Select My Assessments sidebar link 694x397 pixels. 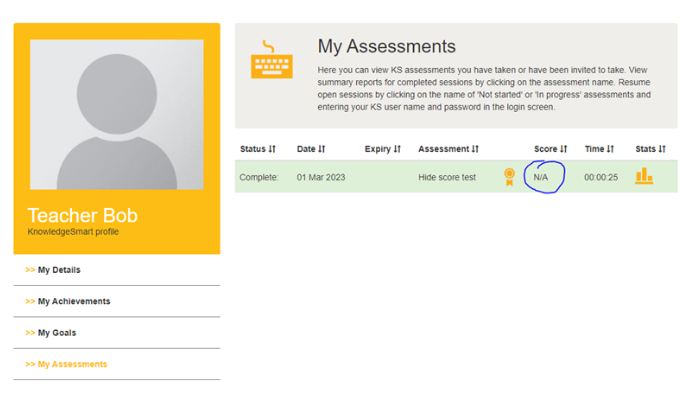[x=72, y=364]
